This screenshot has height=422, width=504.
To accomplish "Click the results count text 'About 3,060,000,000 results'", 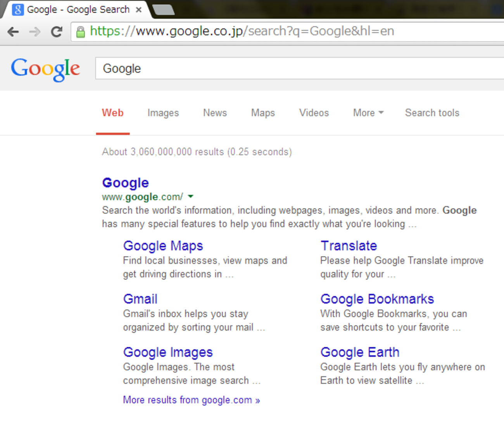I will pos(163,152).
